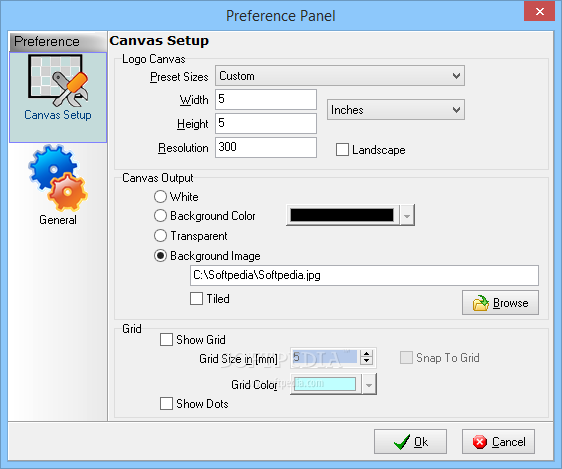Click the General label in sidebar

pyautogui.click(x=58, y=220)
